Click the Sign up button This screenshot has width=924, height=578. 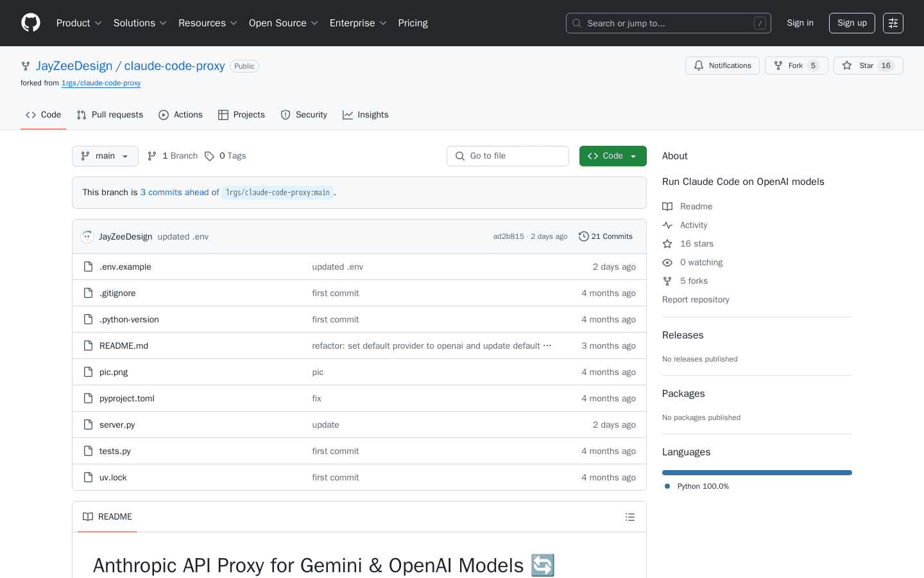click(x=851, y=22)
